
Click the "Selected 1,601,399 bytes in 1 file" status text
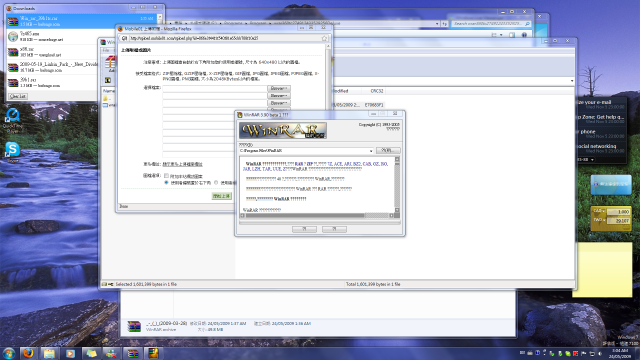coord(146,284)
